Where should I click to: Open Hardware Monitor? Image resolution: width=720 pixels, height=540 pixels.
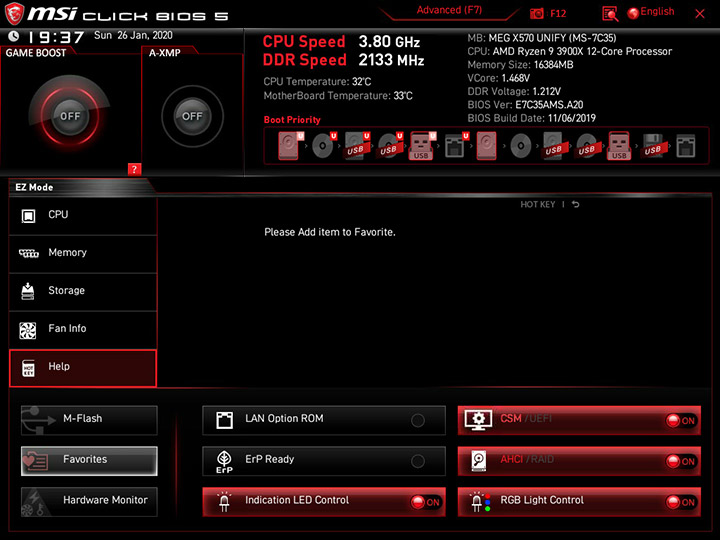(x=89, y=501)
